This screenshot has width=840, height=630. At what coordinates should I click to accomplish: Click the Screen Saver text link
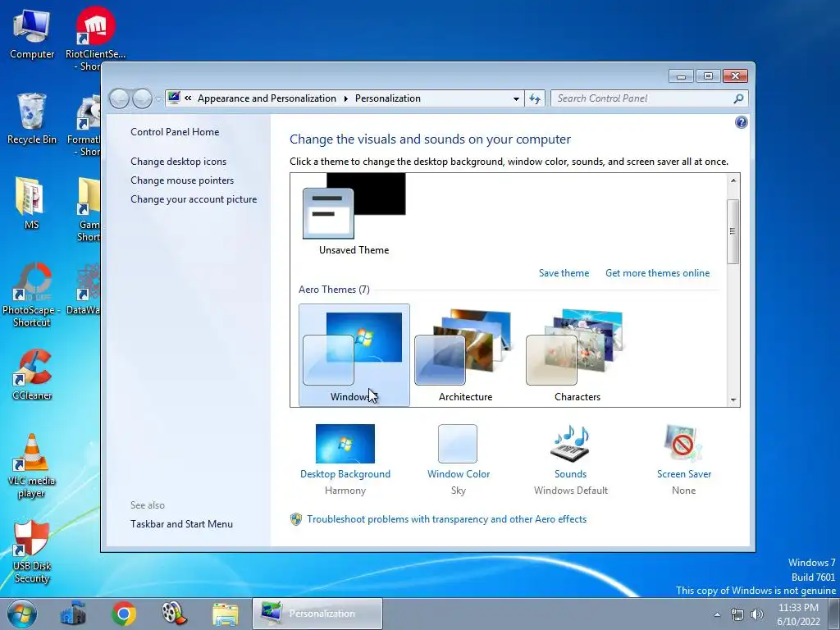click(684, 474)
